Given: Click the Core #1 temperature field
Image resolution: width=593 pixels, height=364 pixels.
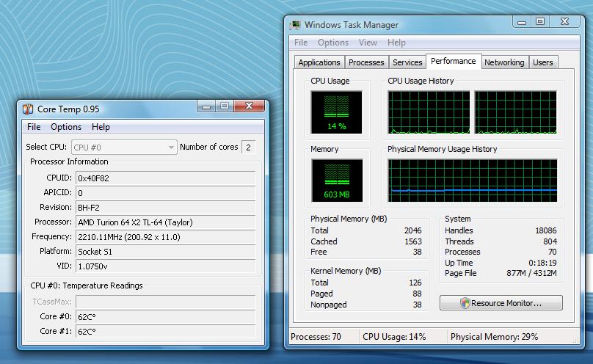Looking at the screenshot, I should click(x=166, y=332).
